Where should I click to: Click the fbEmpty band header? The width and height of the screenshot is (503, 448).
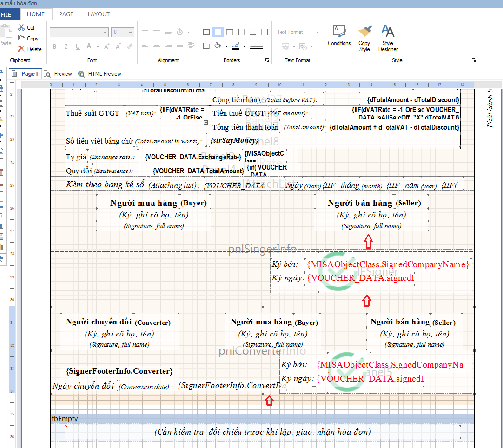coord(262,419)
